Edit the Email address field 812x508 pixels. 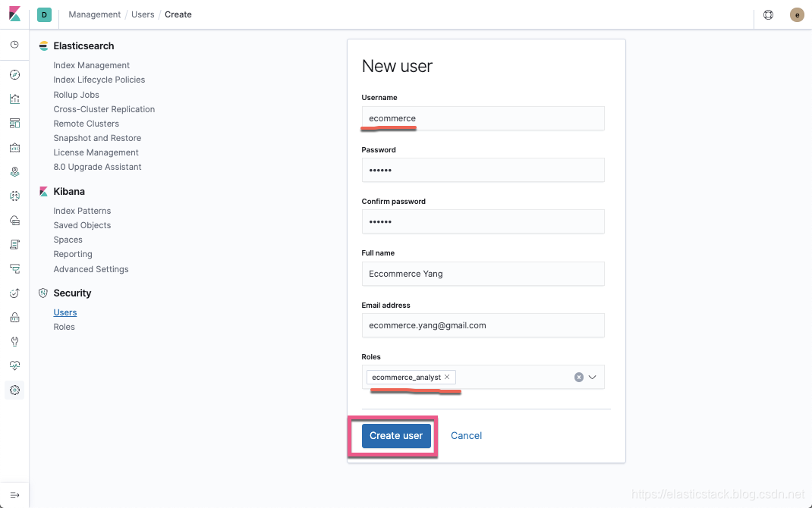tap(483, 325)
